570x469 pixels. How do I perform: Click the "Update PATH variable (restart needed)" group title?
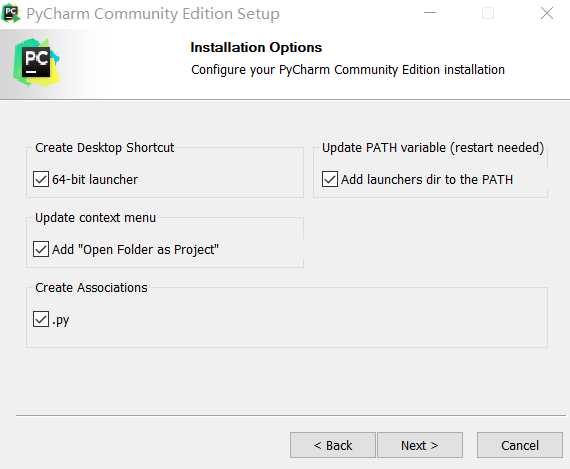coord(433,148)
